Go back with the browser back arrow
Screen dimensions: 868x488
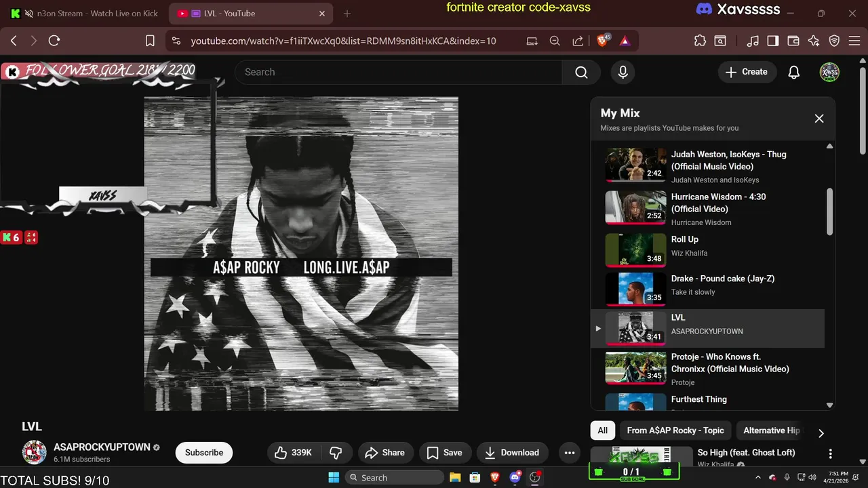click(14, 41)
